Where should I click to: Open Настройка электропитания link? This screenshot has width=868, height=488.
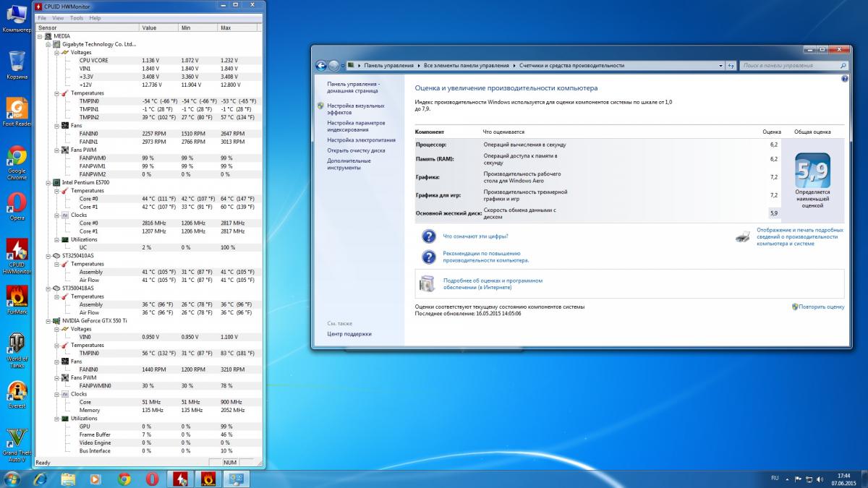(361, 140)
